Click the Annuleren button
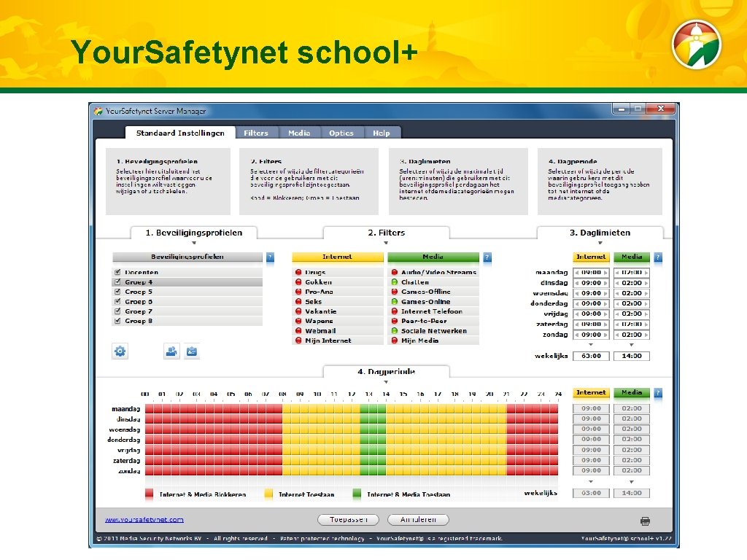This screenshot has height=560, width=747. pos(418,519)
